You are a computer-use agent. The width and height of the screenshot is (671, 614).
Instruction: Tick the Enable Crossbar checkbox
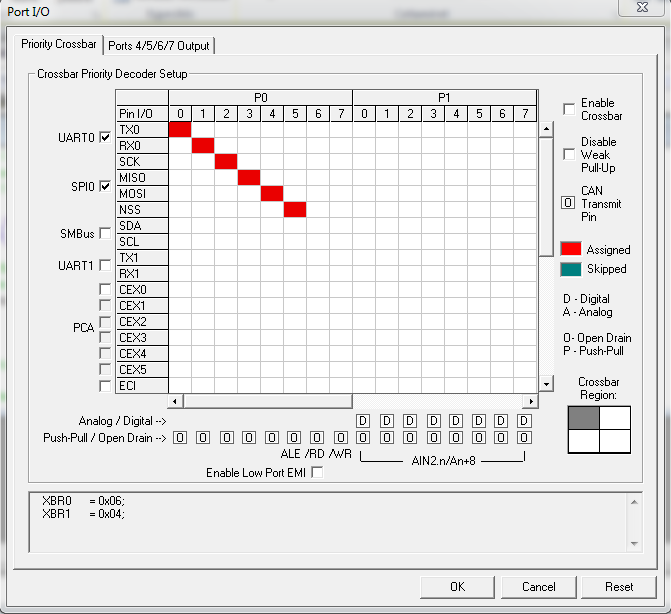(569, 109)
